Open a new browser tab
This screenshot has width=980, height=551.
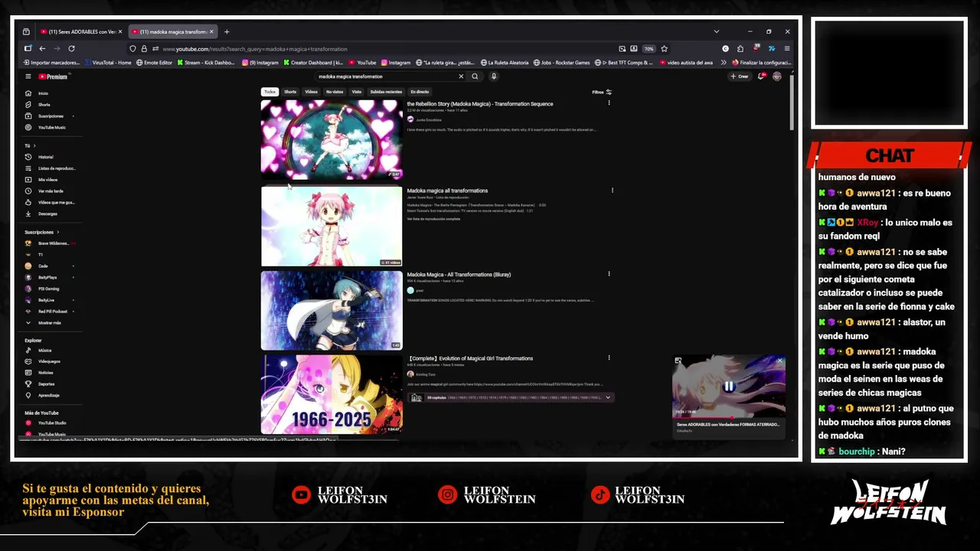tap(227, 32)
